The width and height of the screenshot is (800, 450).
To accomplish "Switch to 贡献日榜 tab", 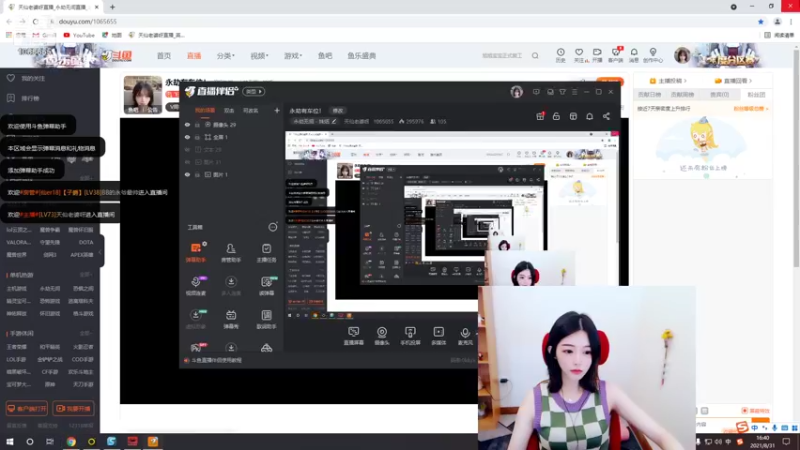I will [x=651, y=94].
